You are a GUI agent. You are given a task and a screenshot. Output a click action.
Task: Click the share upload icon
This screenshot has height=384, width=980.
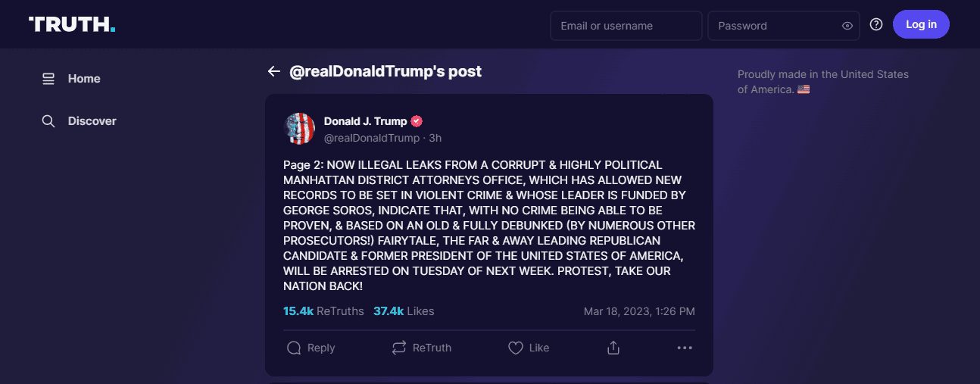pyautogui.click(x=613, y=348)
